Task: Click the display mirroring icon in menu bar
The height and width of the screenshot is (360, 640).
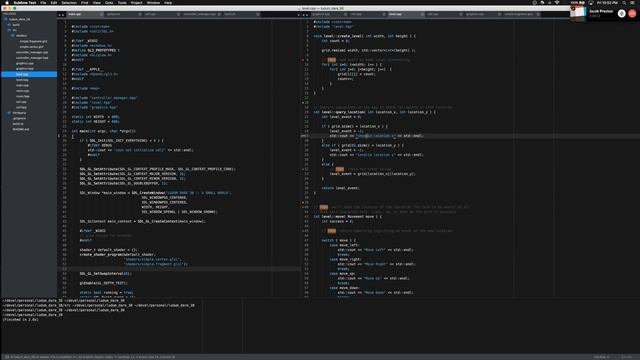Action: pos(591,2)
